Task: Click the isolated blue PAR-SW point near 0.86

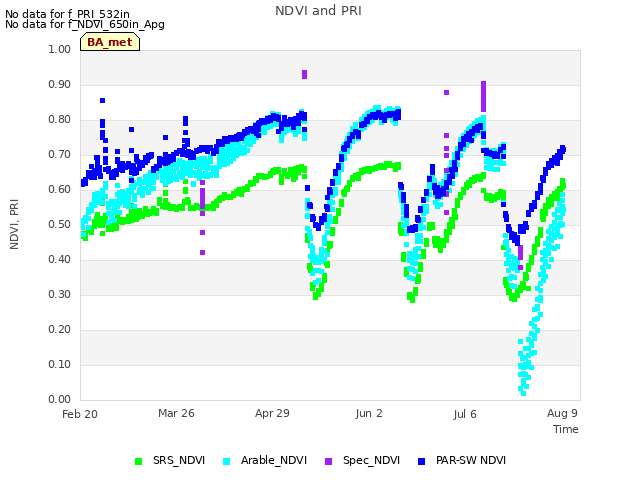Action: 102,100
